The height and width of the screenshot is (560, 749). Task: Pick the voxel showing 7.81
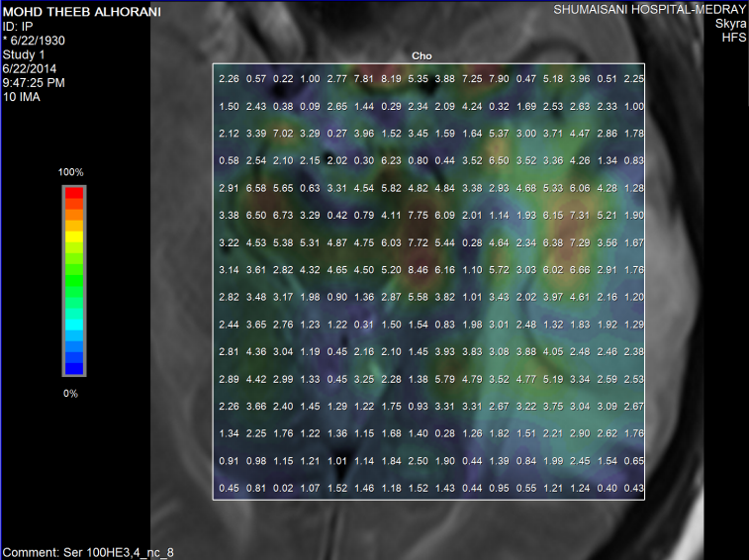click(363, 78)
